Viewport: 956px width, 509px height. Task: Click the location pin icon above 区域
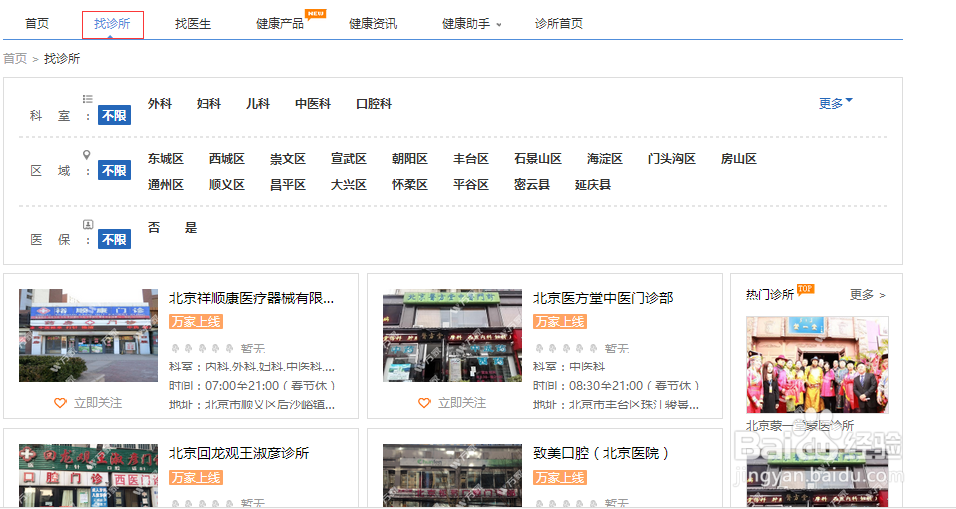(87, 155)
